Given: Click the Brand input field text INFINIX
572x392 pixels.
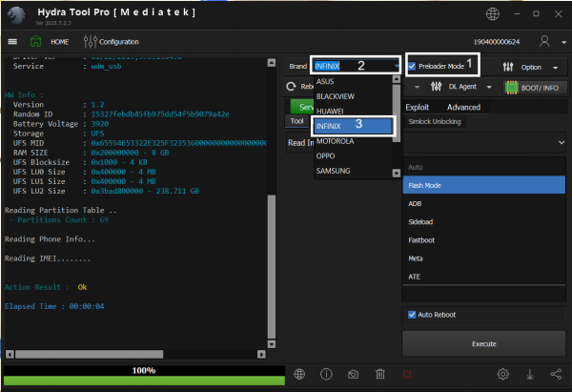Looking at the screenshot, I should click(327, 66).
